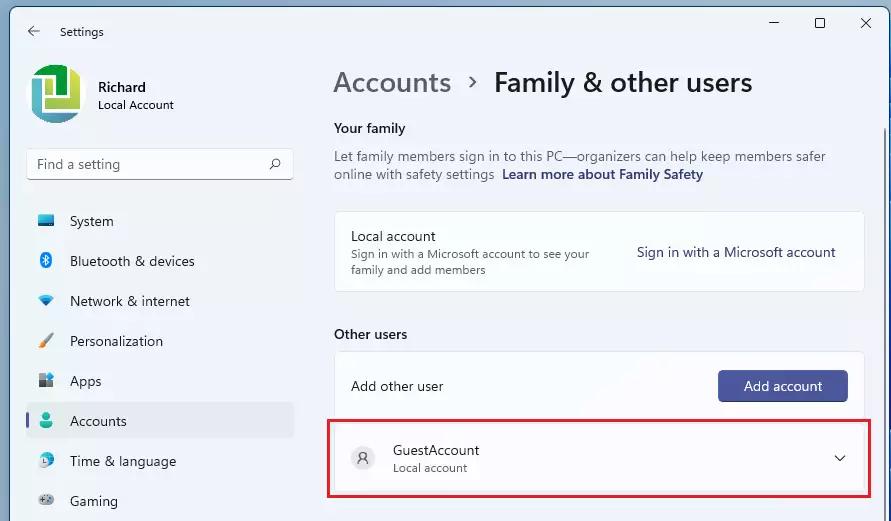Image resolution: width=891 pixels, height=521 pixels.
Task: Go to Bluetooth & devices settings
Action: (132, 261)
